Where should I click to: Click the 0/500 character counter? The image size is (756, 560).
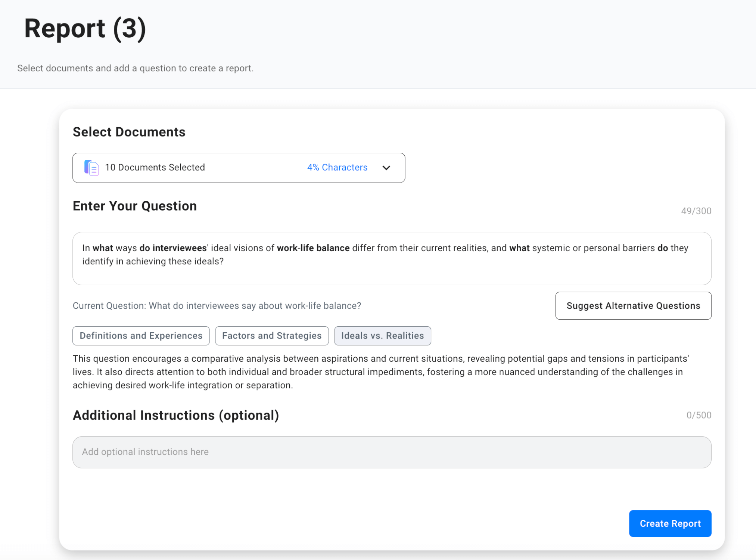[699, 415]
